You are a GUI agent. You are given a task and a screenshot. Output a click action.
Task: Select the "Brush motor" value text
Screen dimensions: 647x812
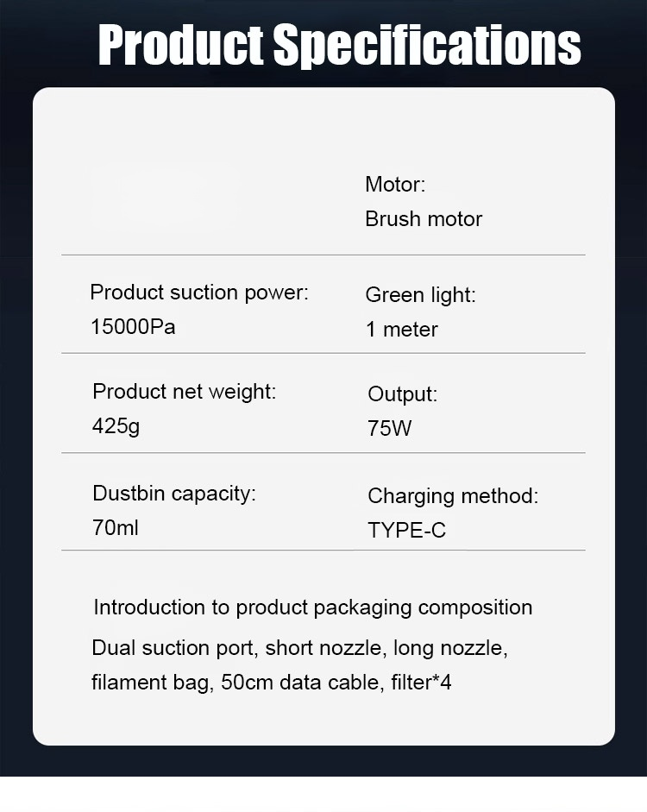pyautogui.click(x=424, y=219)
